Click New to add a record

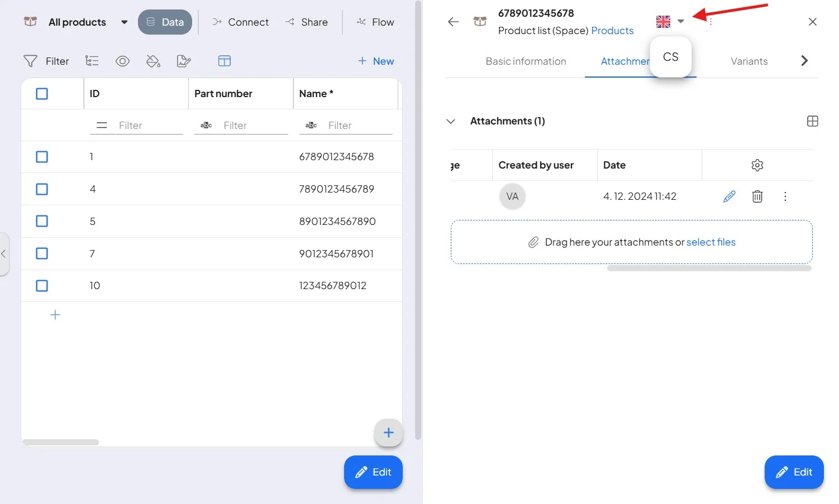(x=376, y=61)
